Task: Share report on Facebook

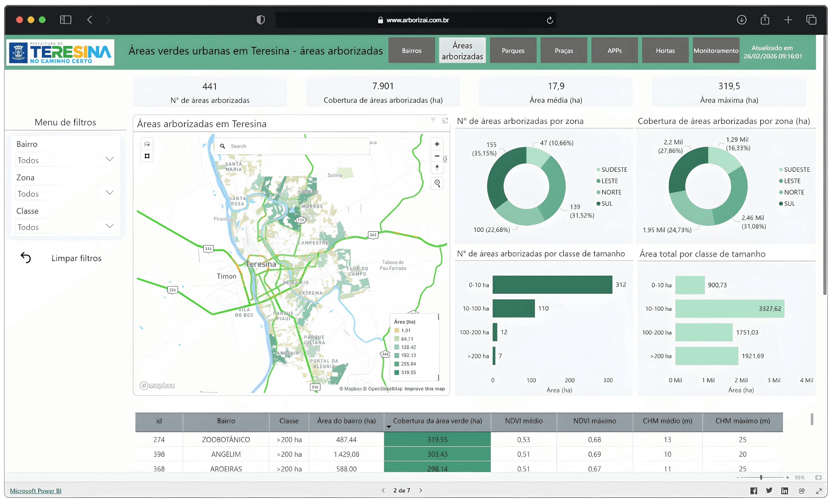Action: pos(754,491)
